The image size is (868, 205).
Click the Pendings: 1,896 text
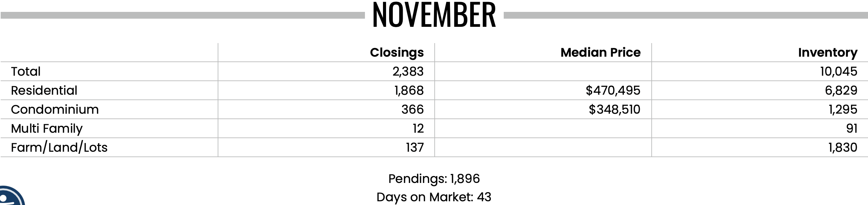point(434,179)
